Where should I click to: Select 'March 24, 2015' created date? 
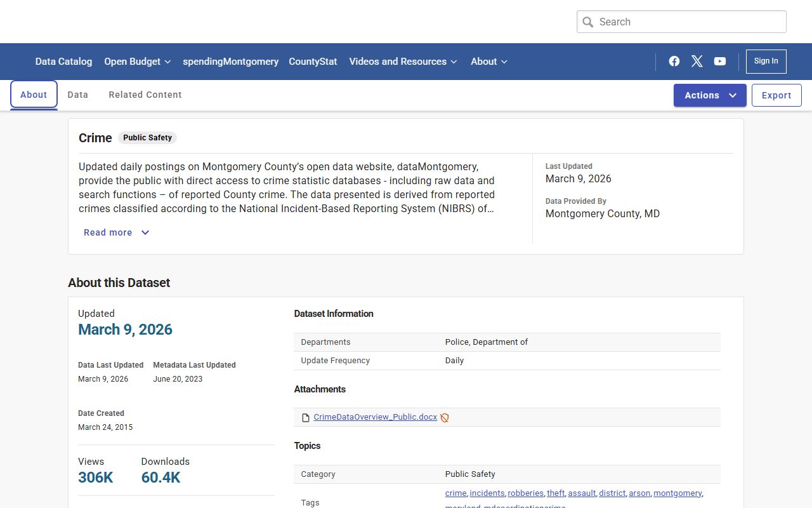click(x=105, y=427)
